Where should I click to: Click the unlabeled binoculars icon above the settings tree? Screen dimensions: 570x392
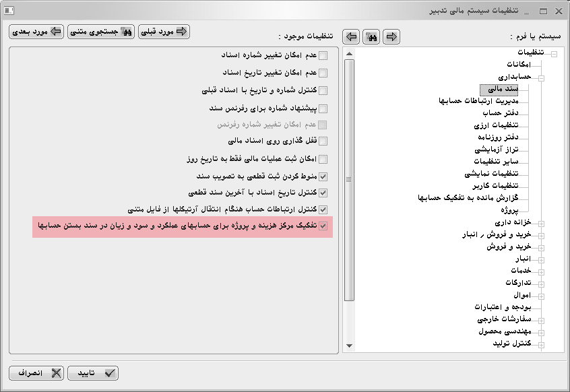click(371, 36)
